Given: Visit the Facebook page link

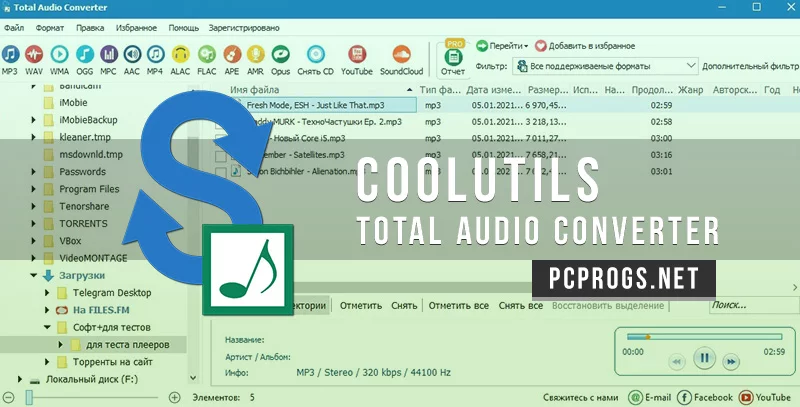Looking at the screenshot, I should pos(705,397).
